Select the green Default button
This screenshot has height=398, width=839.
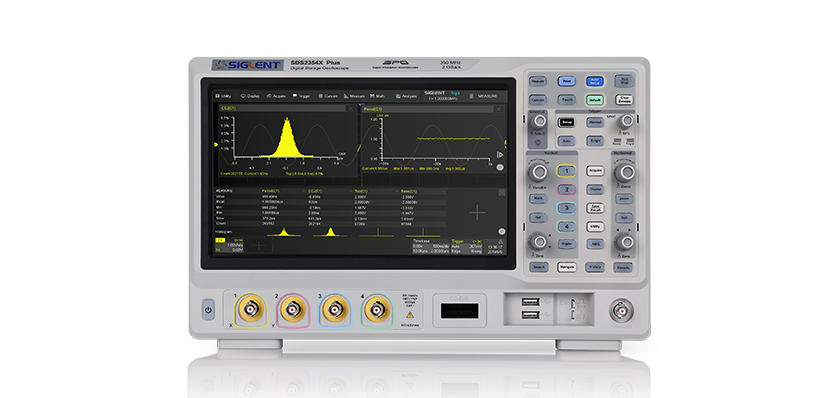tap(594, 100)
